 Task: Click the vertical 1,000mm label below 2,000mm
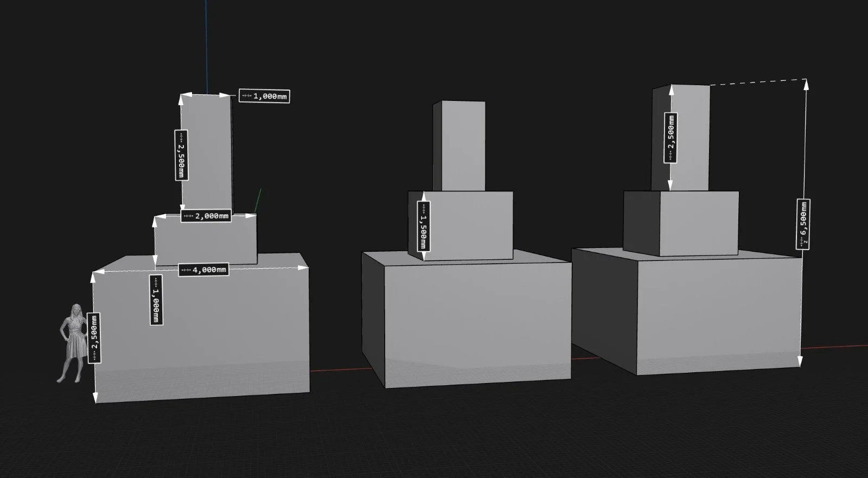156,300
